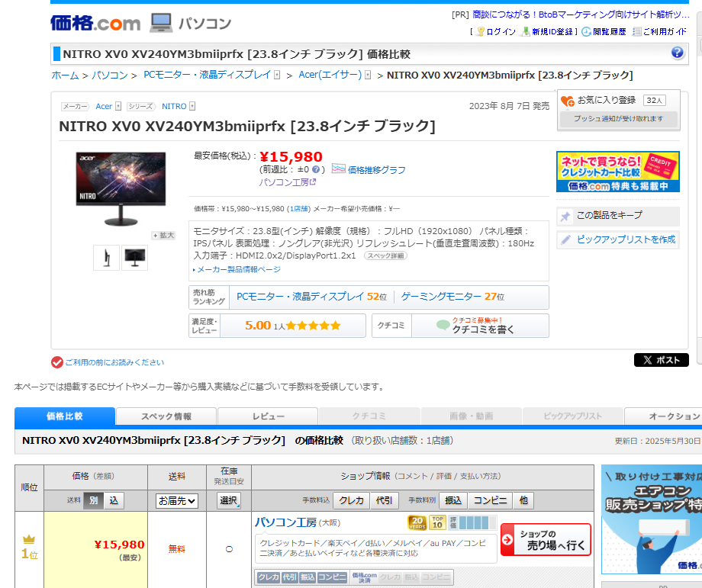Screen dimensions: 702x588
Task: Click the X ポスト button
Action: pyautogui.click(x=662, y=360)
